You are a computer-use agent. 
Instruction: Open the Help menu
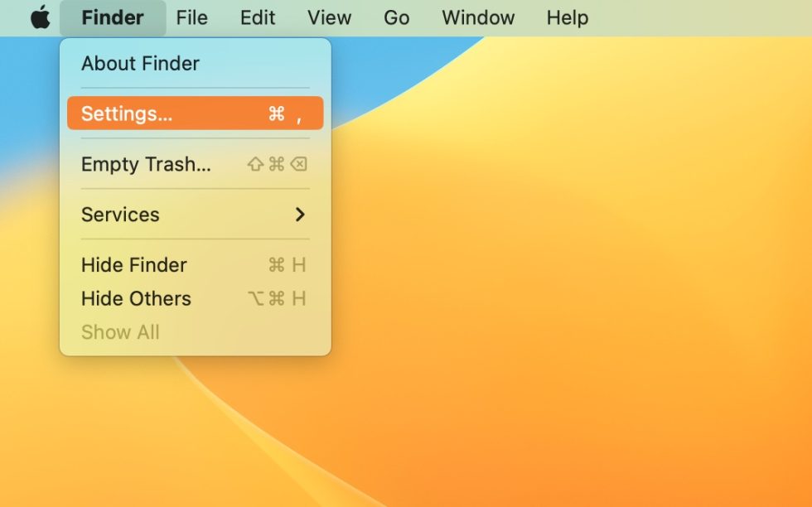pos(567,17)
